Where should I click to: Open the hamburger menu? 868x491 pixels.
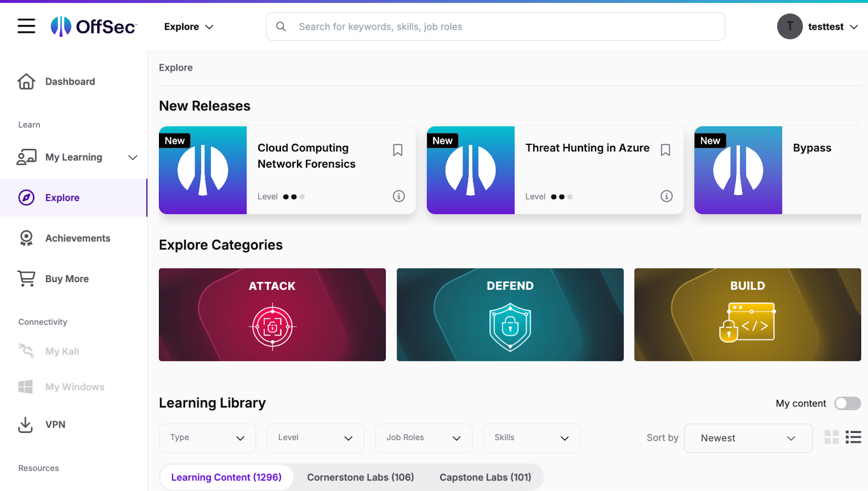(x=26, y=26)
